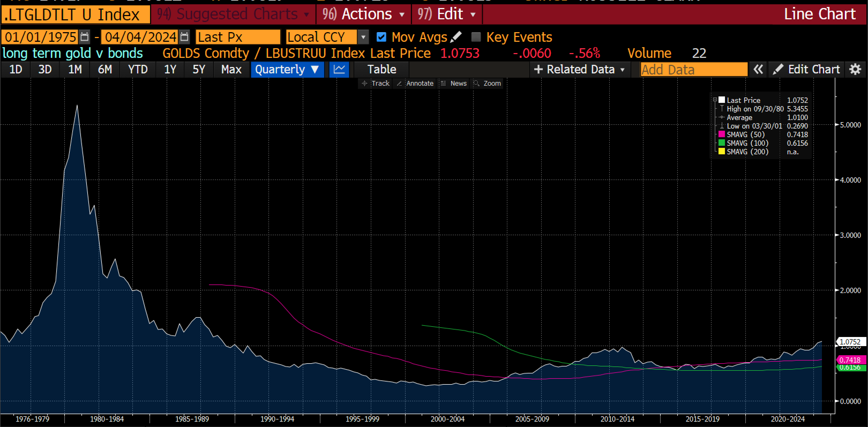Enable the Key Events checkbox
Screen dimensions: 868x427
[476, 37]
